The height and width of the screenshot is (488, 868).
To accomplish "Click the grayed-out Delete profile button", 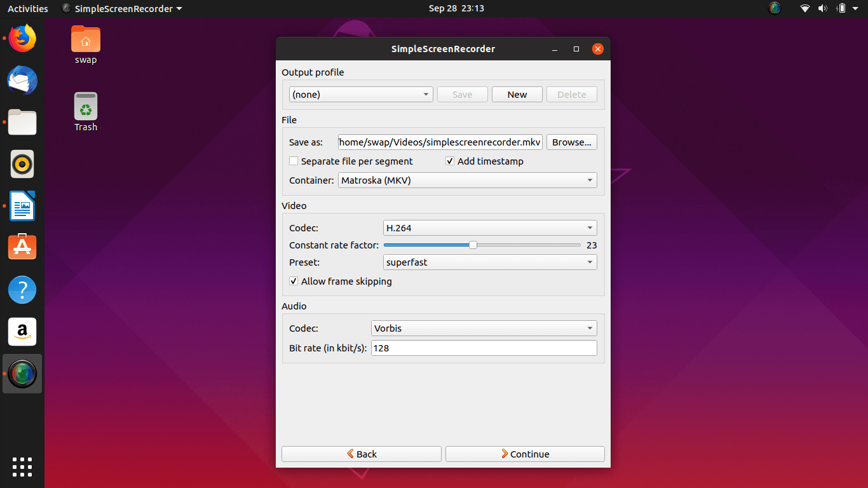I will (x=572, y=95).
